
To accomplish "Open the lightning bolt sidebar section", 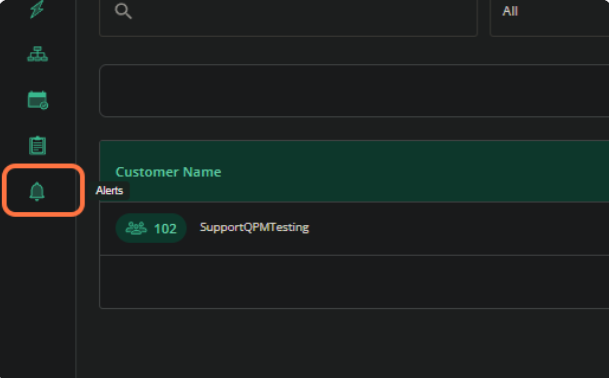I will tap(37, 9).
